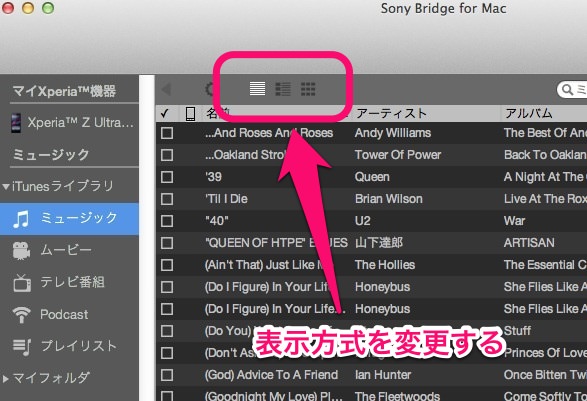Image resolution: width=587 pixels, height=401 pixels.
Task: Select artist The Fleetwoods
Action: tap(397, 396)
